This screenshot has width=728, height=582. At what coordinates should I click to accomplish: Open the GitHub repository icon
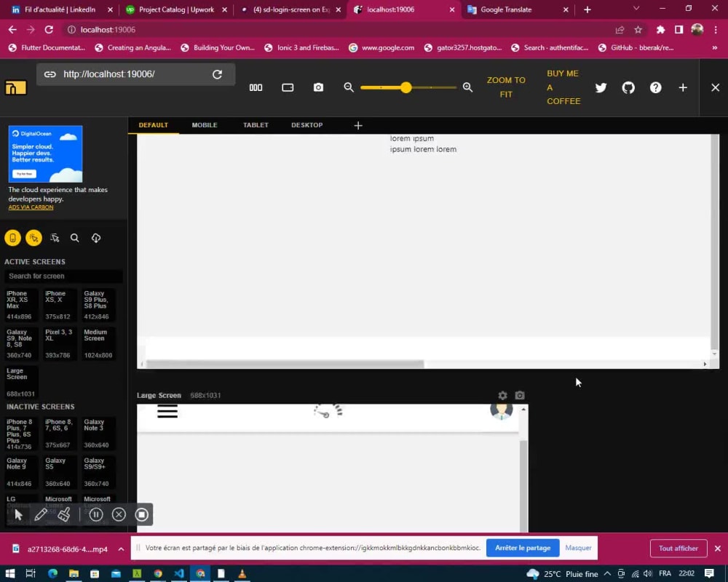[628, 87]
